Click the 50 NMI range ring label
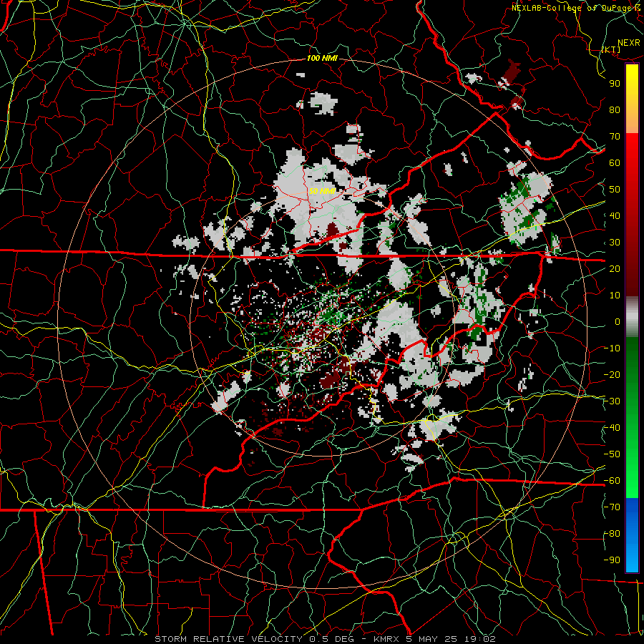Image resolution: width=644 pixels, height=644 pixels. (322, 191)
